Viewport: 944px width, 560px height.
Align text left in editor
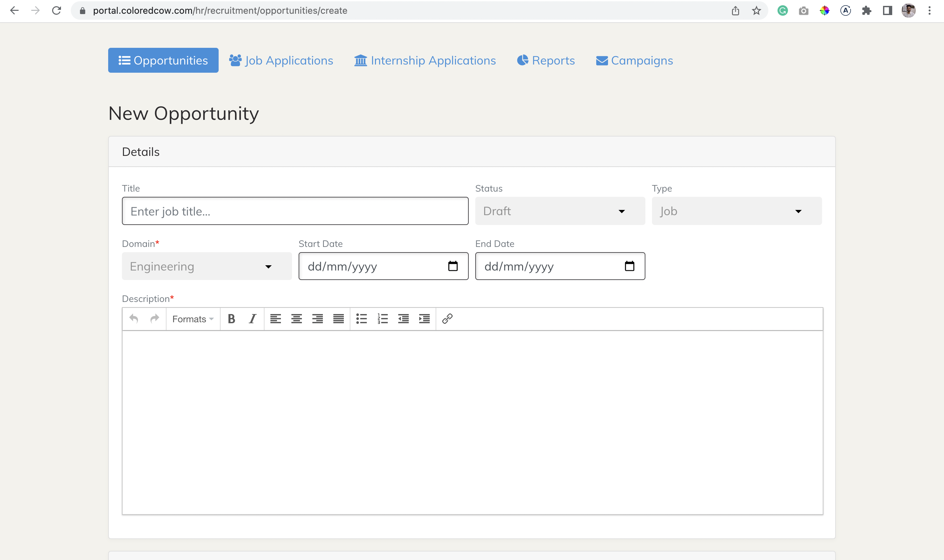pos(276,319)
